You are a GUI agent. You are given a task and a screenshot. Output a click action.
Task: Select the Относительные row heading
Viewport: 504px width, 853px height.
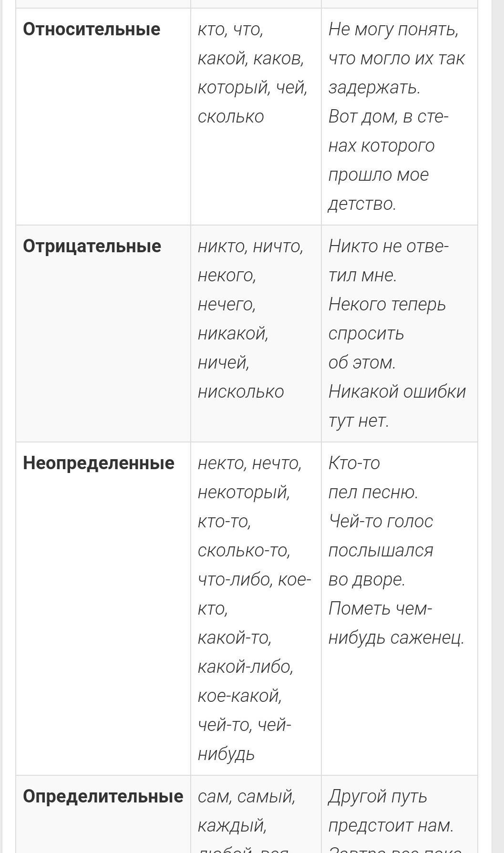coord(92,30)
